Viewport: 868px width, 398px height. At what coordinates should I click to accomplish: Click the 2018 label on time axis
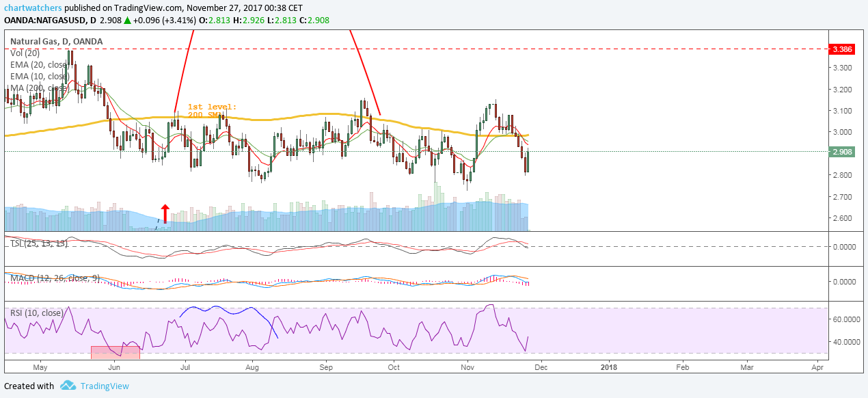coord(609,367)
